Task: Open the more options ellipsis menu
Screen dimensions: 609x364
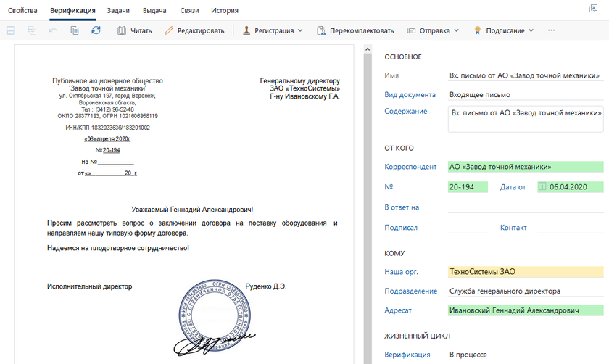Action: 552,30
